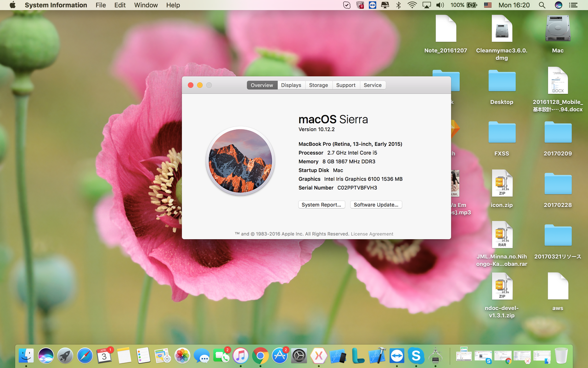Open the Edit menu
Viewport: 588px width, 368px height.
click(120, 5)
